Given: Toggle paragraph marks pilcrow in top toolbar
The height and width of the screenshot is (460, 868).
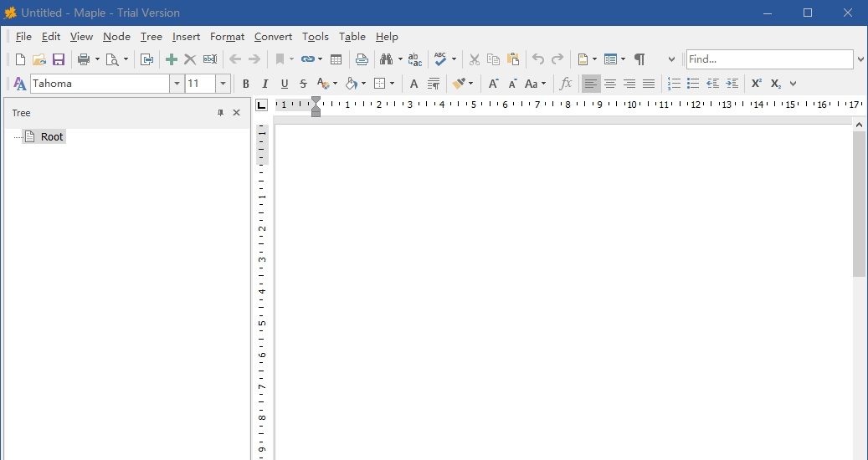Looking at the screenshot, I should point(639,59).
